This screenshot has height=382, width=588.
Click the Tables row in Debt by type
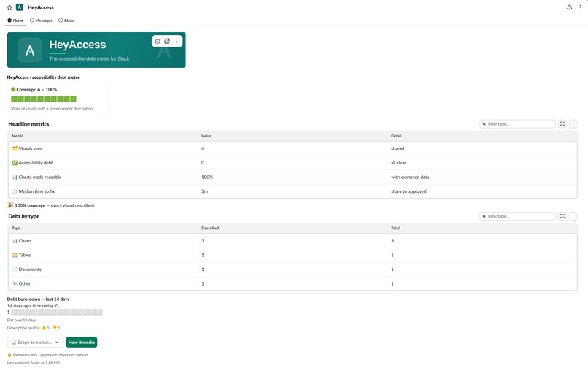(293, 256)
